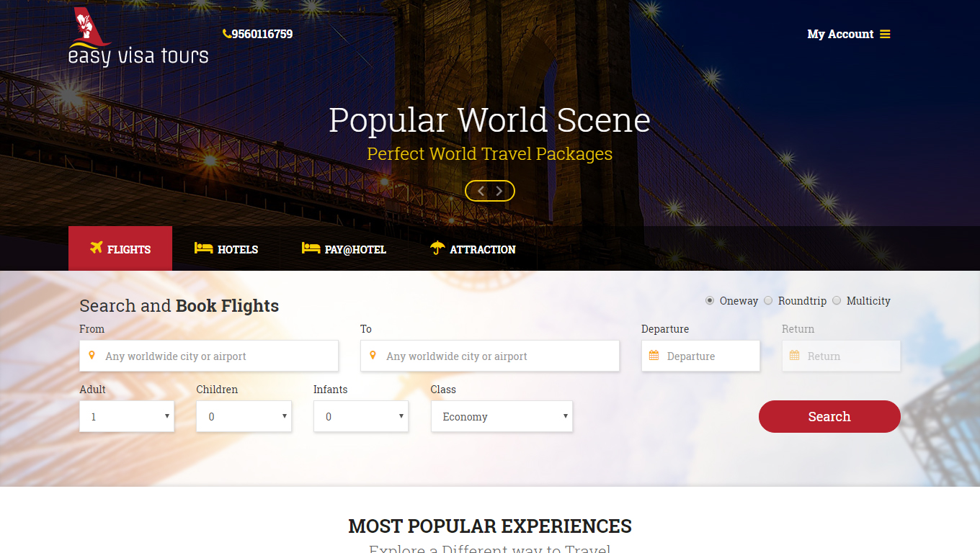Viewport: 980px width, 553px height.
Task: Click the phone number 9560116759
Action: click(x=262, y=34)
